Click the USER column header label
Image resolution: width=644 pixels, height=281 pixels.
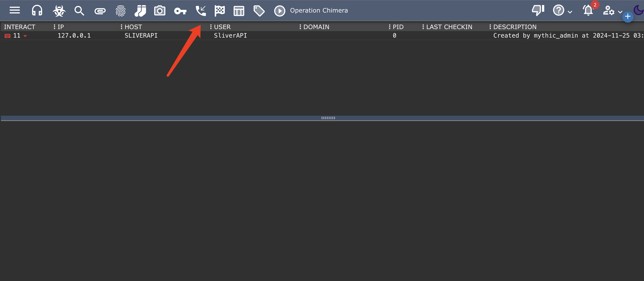click(222, 27)
